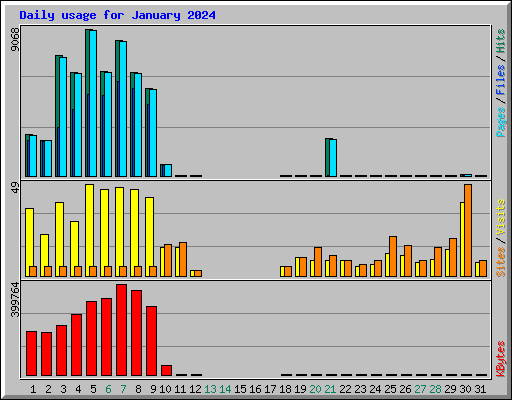Select the 49 axis label of middle chart
Viewport: 512px width, 400px height.
(x=15, y=187)
